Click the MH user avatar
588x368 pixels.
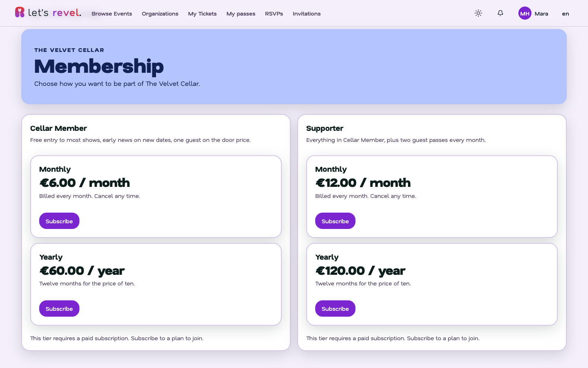(525, 13)
